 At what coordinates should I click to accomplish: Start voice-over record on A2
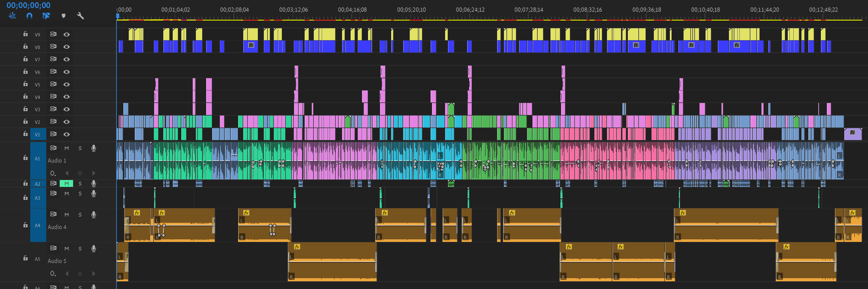coord(94,183)
